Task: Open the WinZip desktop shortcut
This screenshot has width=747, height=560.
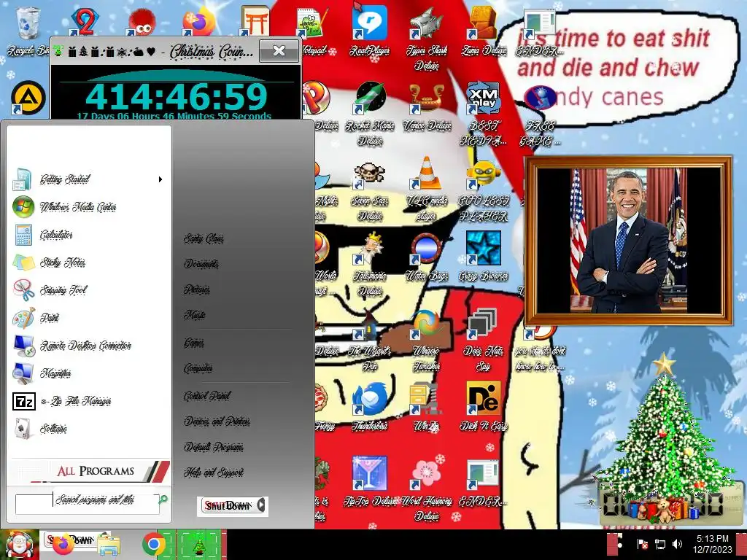Action: point(426,405)
